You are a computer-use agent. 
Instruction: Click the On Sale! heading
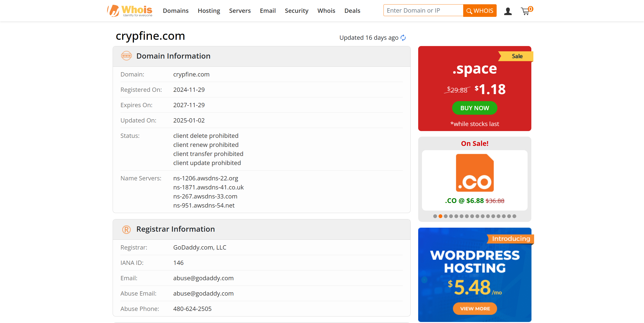475,144
